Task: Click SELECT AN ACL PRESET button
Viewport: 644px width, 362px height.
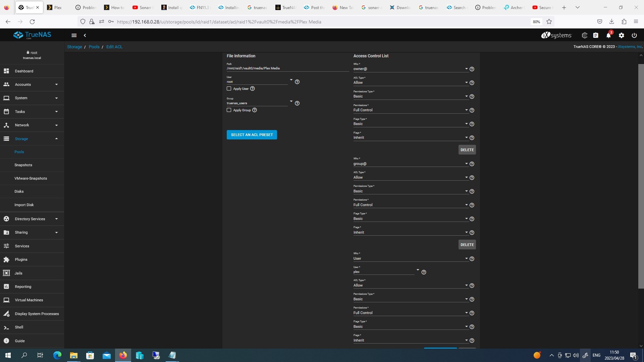Action: 252,135
